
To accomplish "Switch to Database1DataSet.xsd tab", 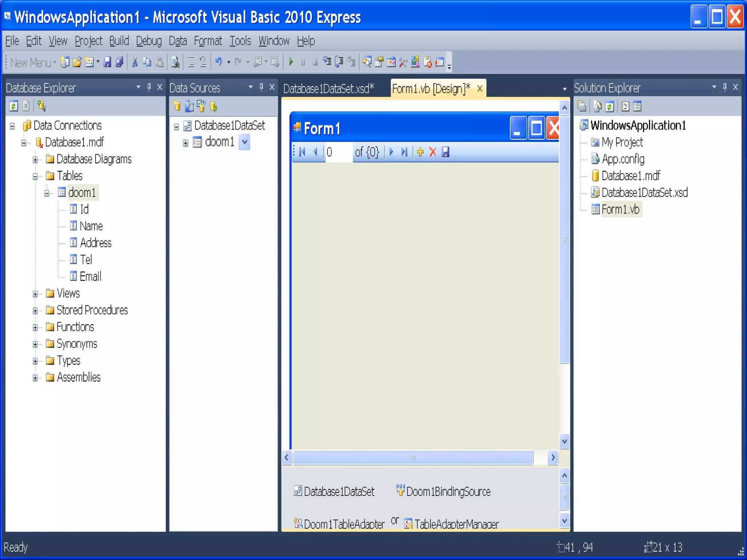I will point(328,89).
